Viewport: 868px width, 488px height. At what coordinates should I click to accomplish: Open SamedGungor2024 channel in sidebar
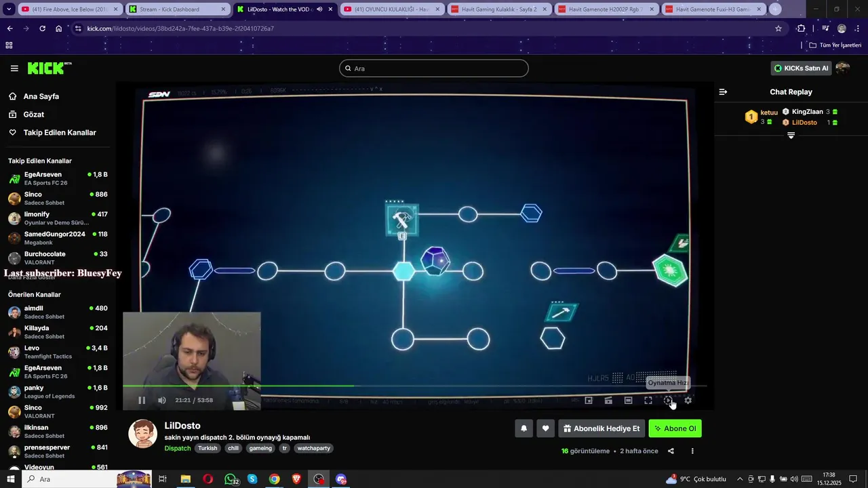pyautogui.click(x=58, y=238)
